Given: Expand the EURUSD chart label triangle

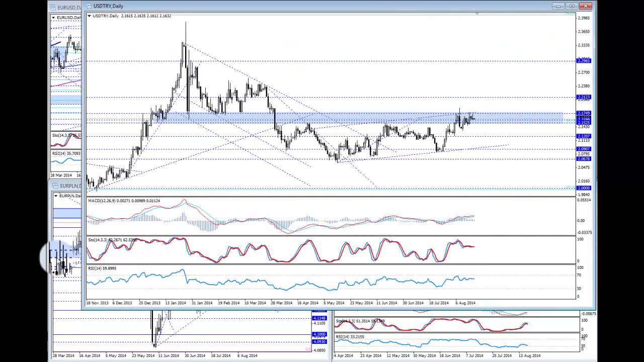Looking at the screenshot, I should point(54,18).
